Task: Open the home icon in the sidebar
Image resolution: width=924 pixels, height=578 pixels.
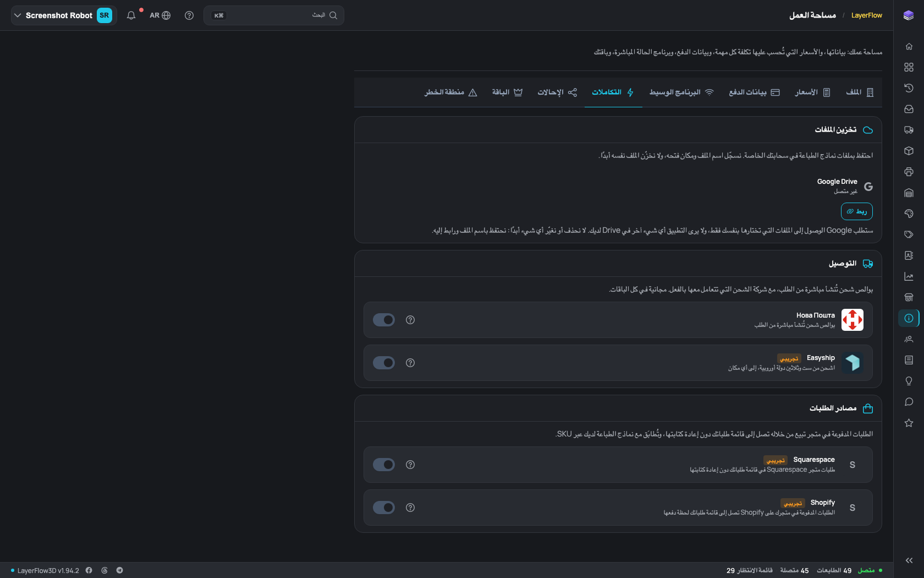Action: (x=909, y=46)
